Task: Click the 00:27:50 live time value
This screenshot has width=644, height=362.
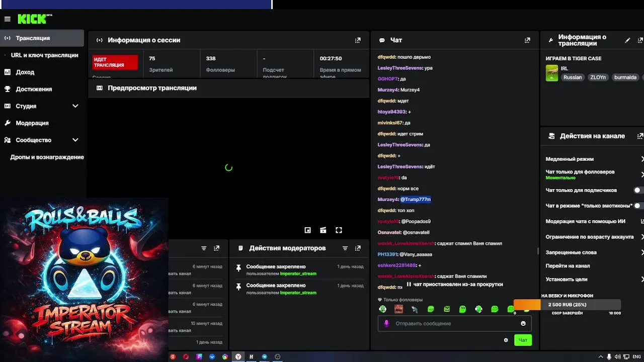Action: (331, 59)
